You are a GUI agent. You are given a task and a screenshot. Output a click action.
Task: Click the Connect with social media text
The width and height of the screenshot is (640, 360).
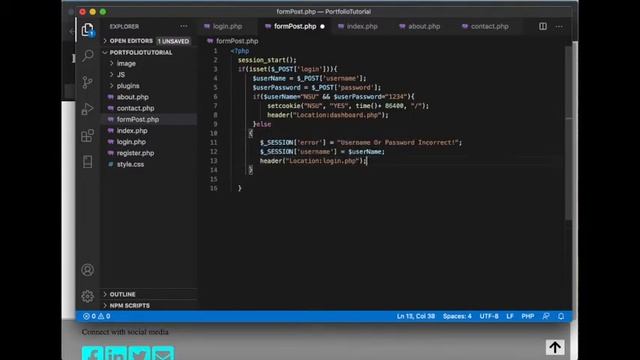[125, 332]
